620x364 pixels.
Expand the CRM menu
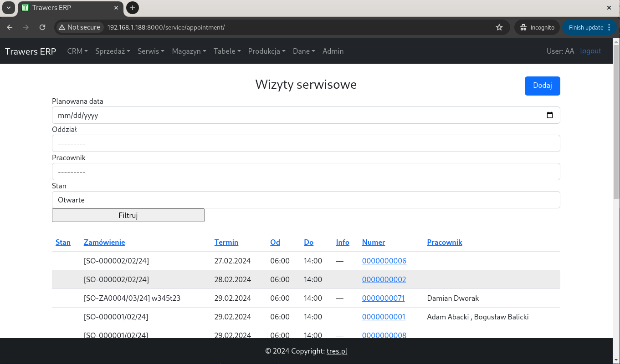click(x=77, y=51)
